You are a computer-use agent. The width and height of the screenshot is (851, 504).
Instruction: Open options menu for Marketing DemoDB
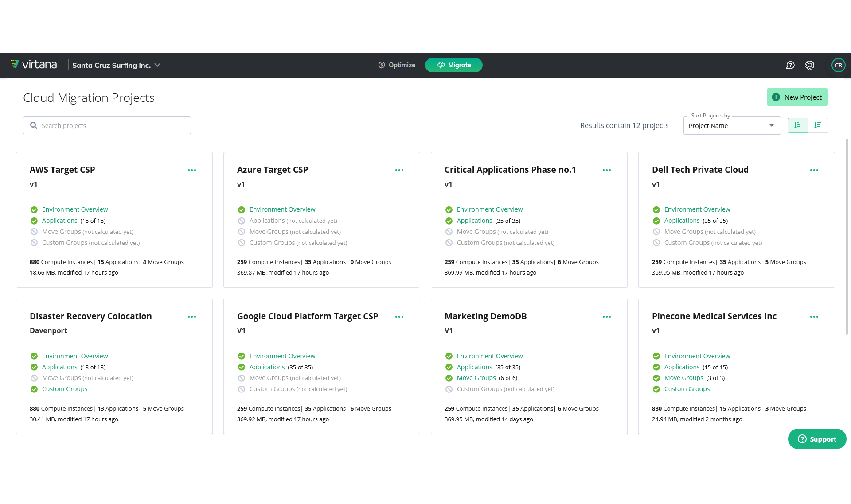tap(607, 317)
